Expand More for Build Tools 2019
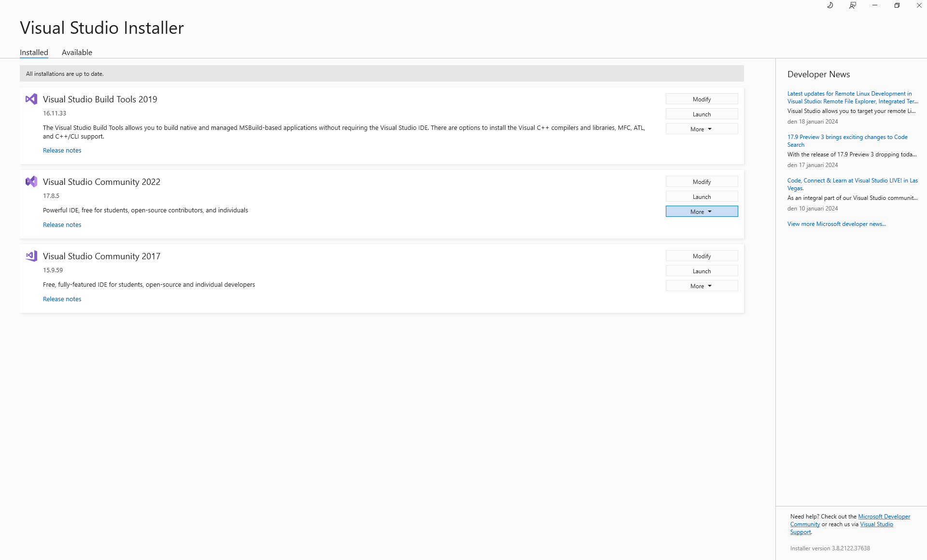This screenshot has width=927, height=560. click(x=702, y=129)
